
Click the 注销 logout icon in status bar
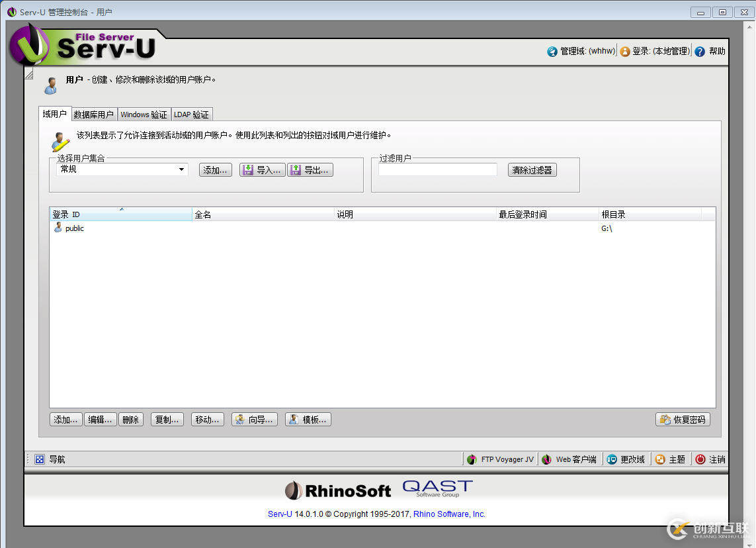point(700,459)
